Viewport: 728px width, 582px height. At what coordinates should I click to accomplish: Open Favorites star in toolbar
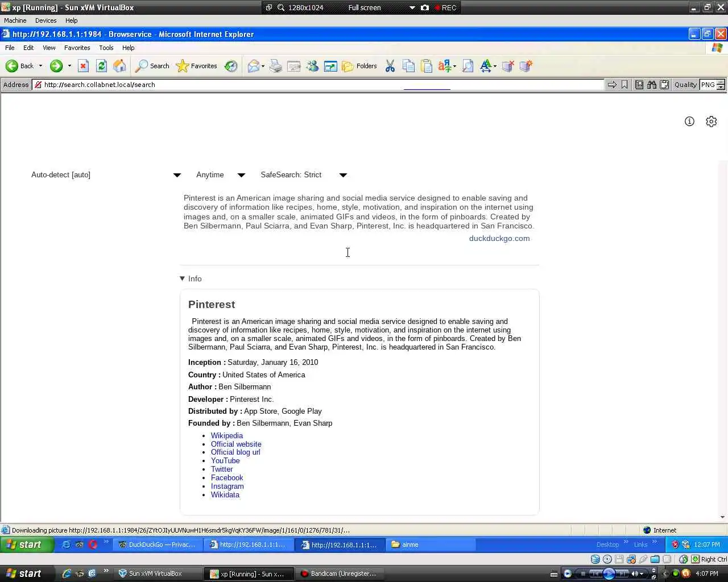click(196, 66)
